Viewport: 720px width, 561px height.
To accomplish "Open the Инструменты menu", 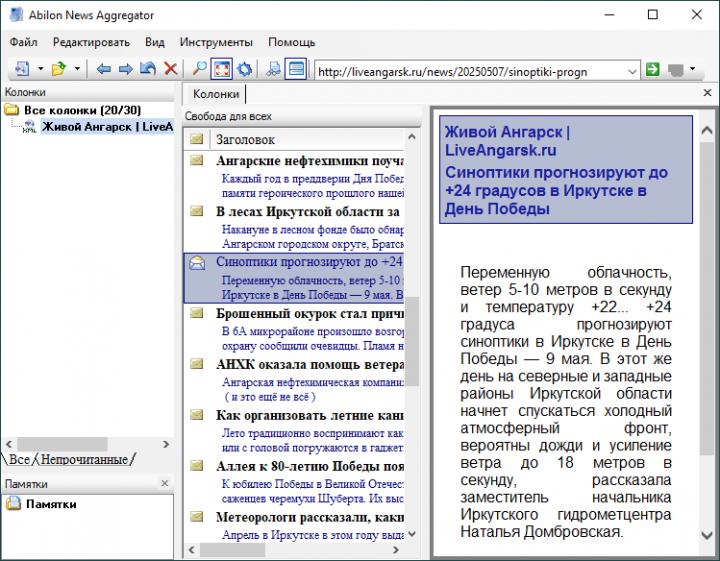I will point(216,42).
